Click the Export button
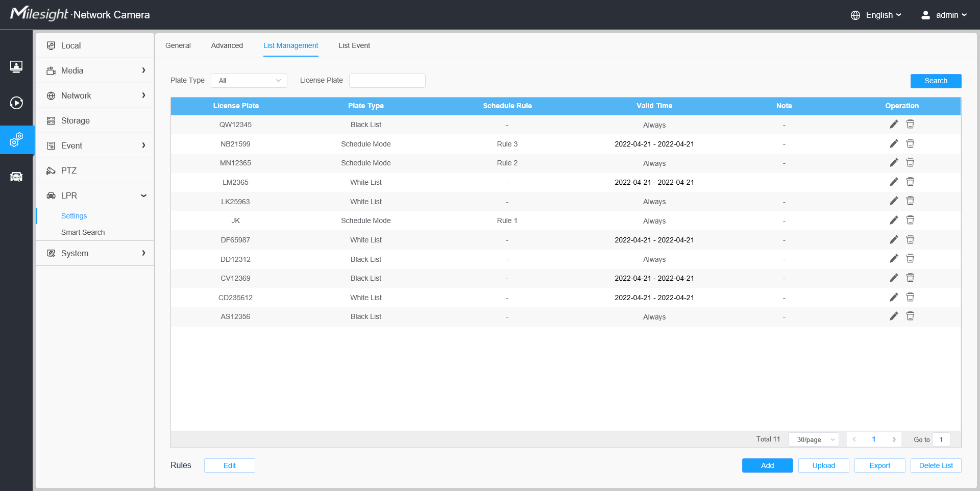 tap(879, 465)
